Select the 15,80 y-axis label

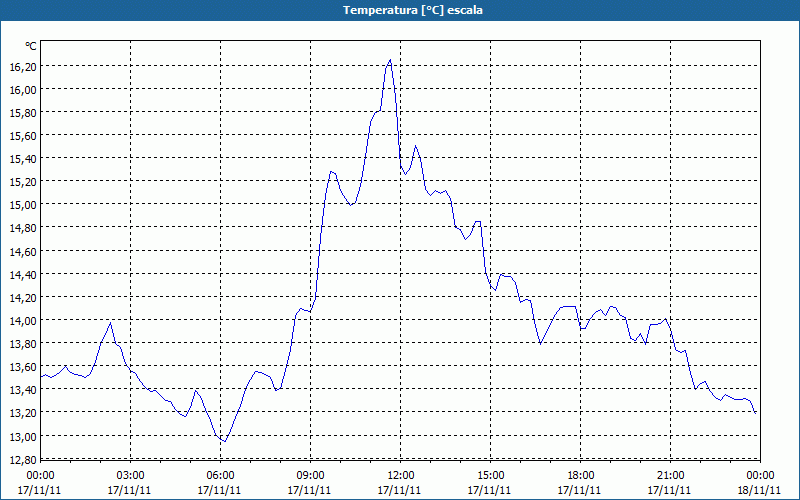23,113
